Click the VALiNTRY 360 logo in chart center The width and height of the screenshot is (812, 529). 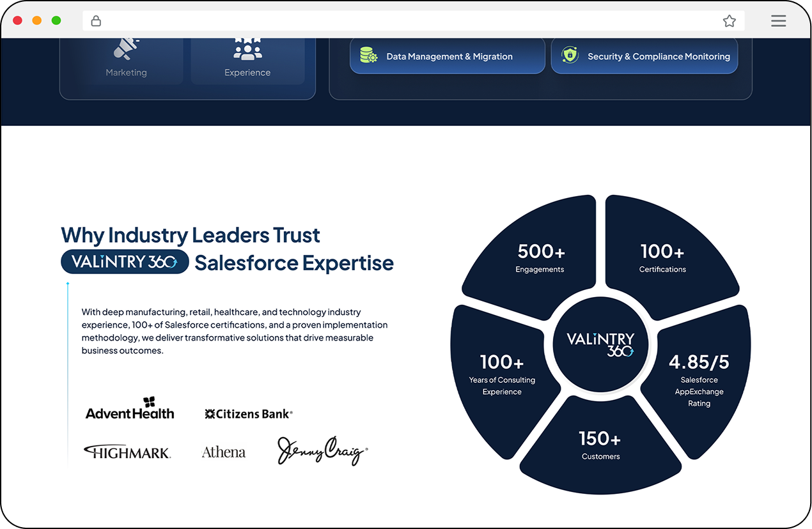click(x=600, y=344)
